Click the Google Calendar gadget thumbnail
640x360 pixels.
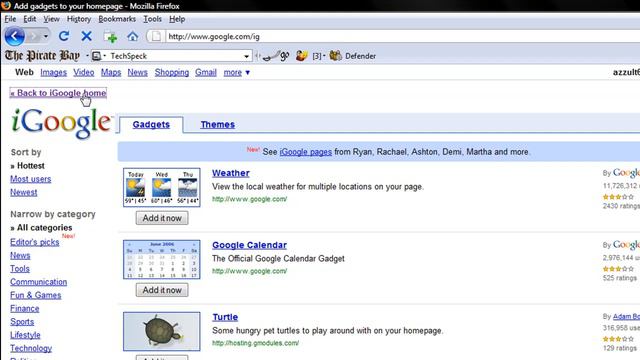click(162, 260)
